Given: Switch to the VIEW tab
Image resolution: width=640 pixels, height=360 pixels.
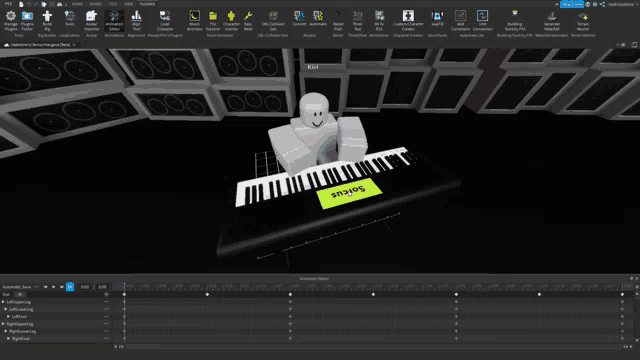Looking at the screenshot, I should click(x=129, y=4).
